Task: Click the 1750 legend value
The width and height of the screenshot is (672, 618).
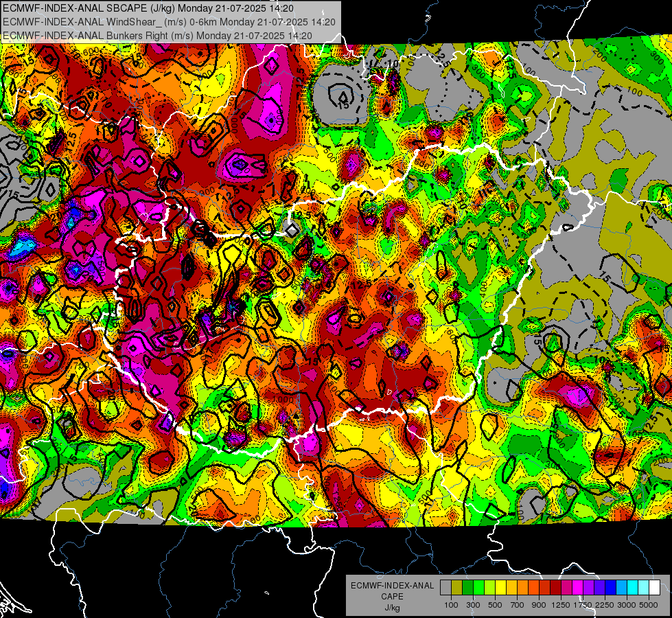Action: pyautogui.click(x=583, y=605)
